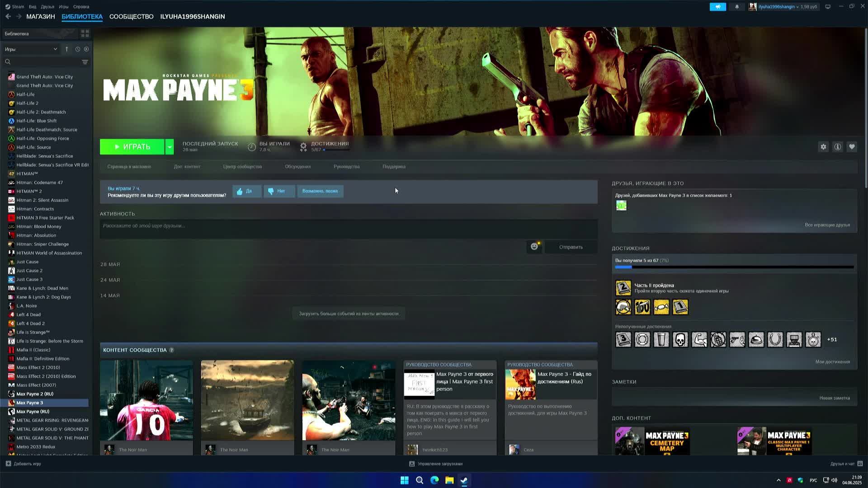Image resolution: width=868 pixels, height=488 pixels.
Task: Open Cemetery Map DLC thumbnail
Action: [x=652, y=441]
